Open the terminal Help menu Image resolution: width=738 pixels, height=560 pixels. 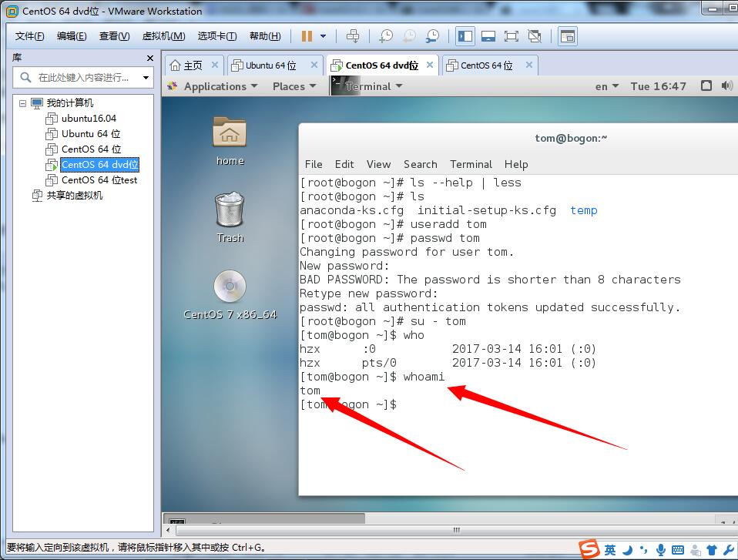tap(516, 164)
